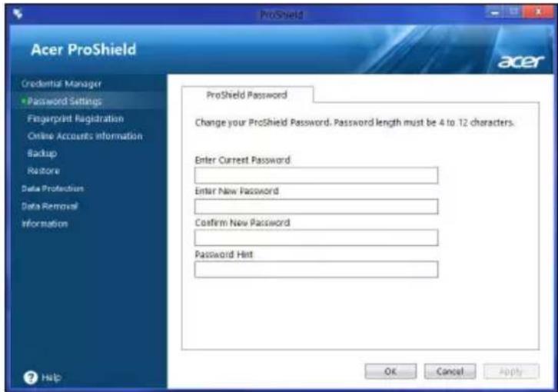
Task: Focus the Password Hint field
Action: tap(316, 269)
